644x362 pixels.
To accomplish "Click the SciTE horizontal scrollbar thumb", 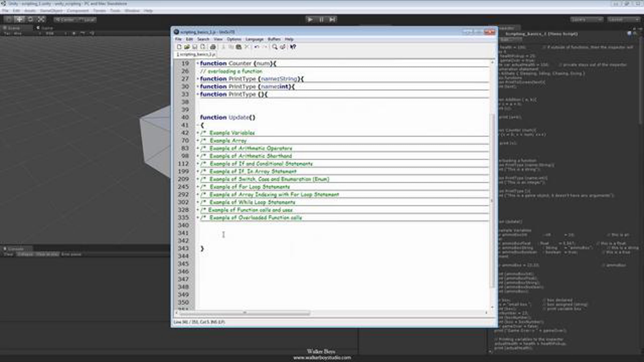I will coord(244,313).
